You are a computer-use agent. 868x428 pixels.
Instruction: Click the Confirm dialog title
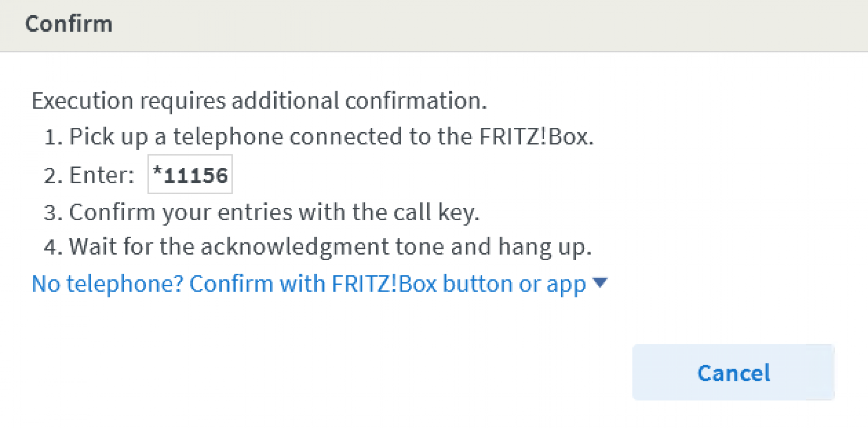pyautogui.click(x=69, y=24)
